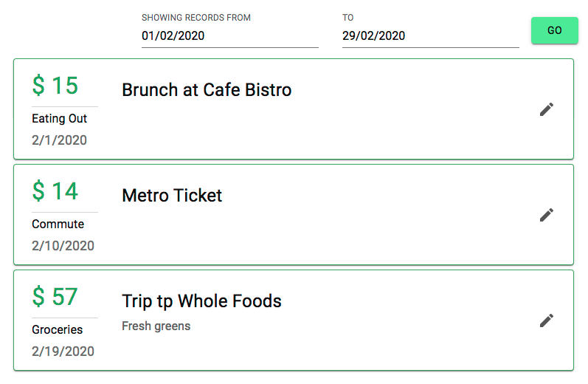Open the Trip tp Whole Foods title
This screenshot has width=588, height=384.
201,301
